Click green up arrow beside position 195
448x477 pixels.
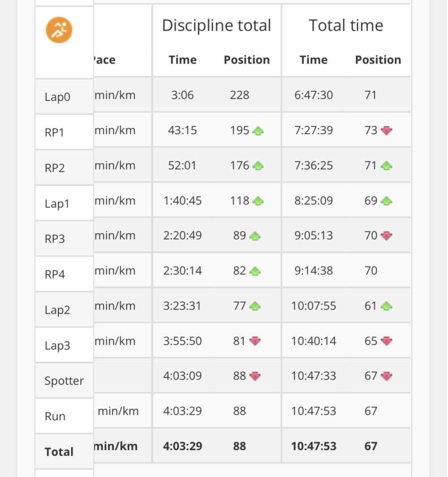(258, 131)
